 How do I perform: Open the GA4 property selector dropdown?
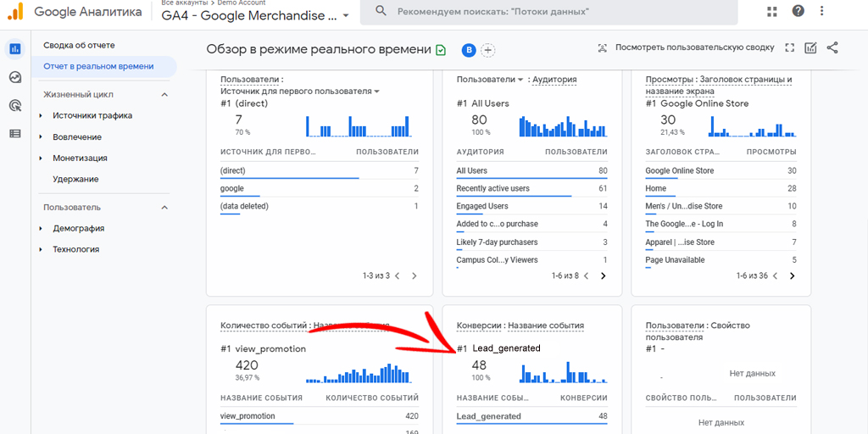coord(344,16)
